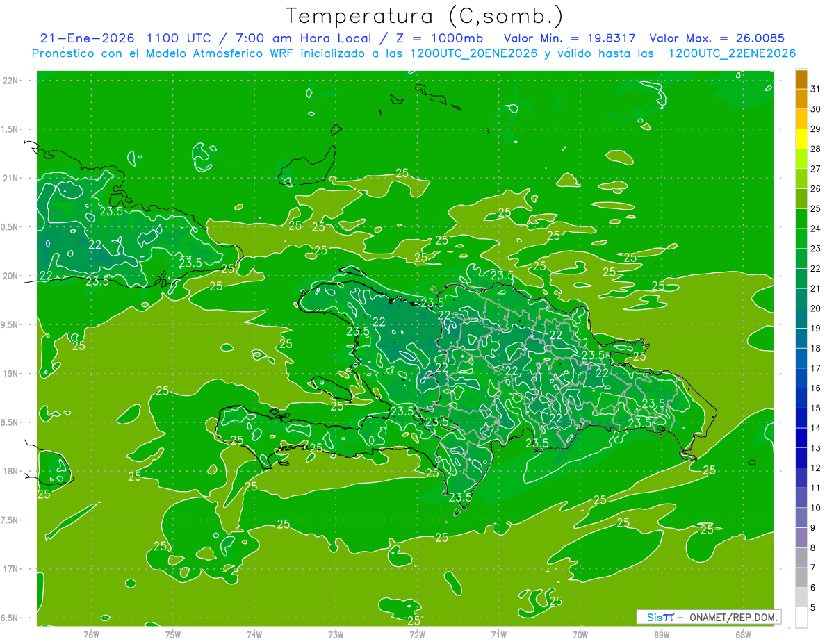Click the '22N' latitude axis label
834x644 pixels.
coord(10,81)
